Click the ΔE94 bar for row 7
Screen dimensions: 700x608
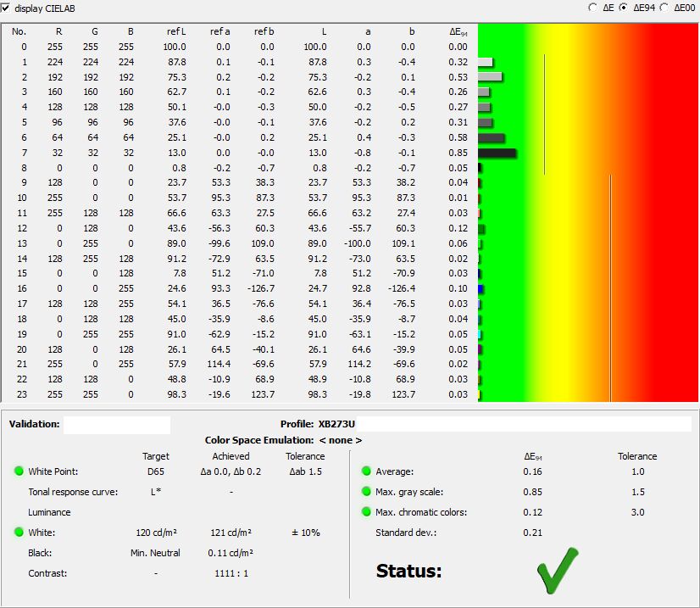point(497,153)
